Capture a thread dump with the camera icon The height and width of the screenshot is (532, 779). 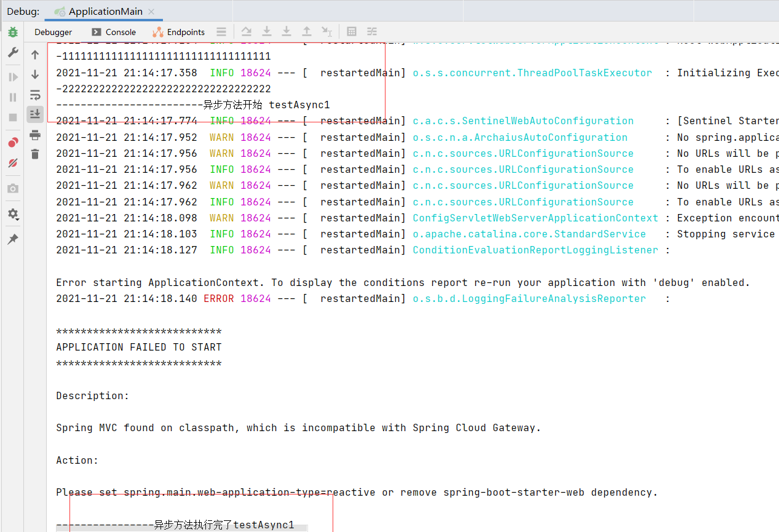[x=12, y=189]
